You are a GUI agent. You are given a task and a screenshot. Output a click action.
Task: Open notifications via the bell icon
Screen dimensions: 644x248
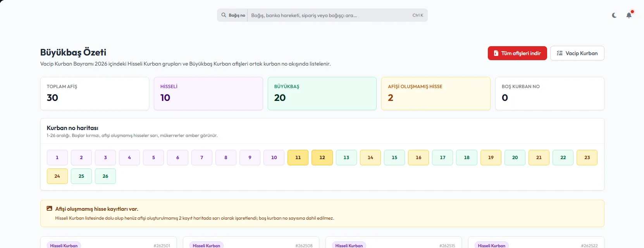[x=629, y=16]
